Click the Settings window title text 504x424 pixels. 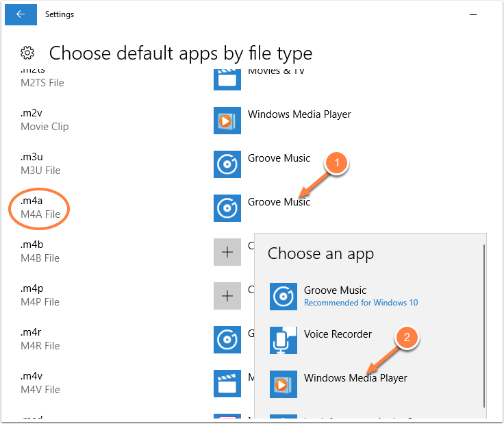(x=60, y=14)
